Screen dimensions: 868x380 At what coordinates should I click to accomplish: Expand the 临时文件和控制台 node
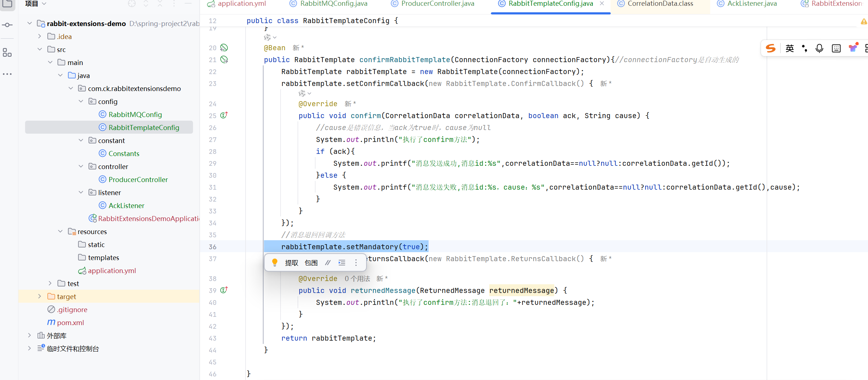point(30,348)
